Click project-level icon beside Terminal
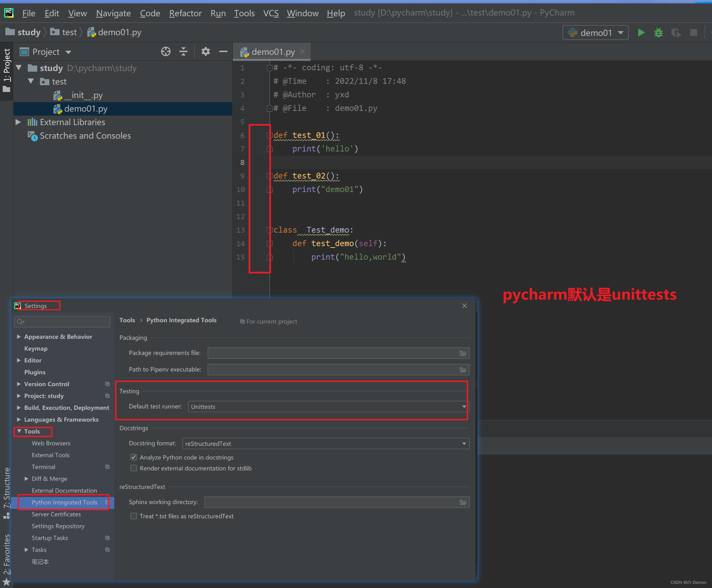This screenshot has height=588, width=712. [x=108, y=467]
